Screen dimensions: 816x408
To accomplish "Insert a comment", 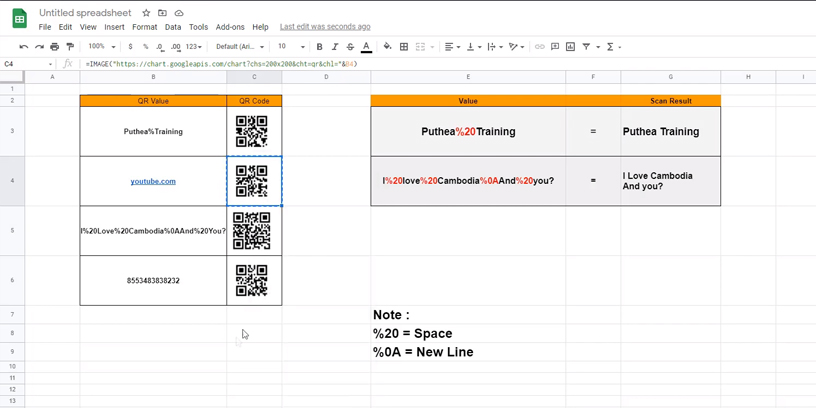I will click(x=555, y=47).
